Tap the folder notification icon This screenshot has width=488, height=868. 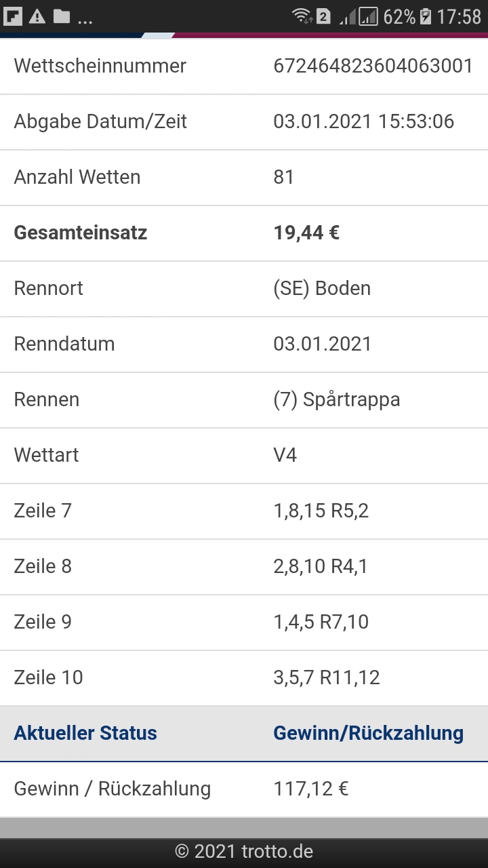click(62, 16)
